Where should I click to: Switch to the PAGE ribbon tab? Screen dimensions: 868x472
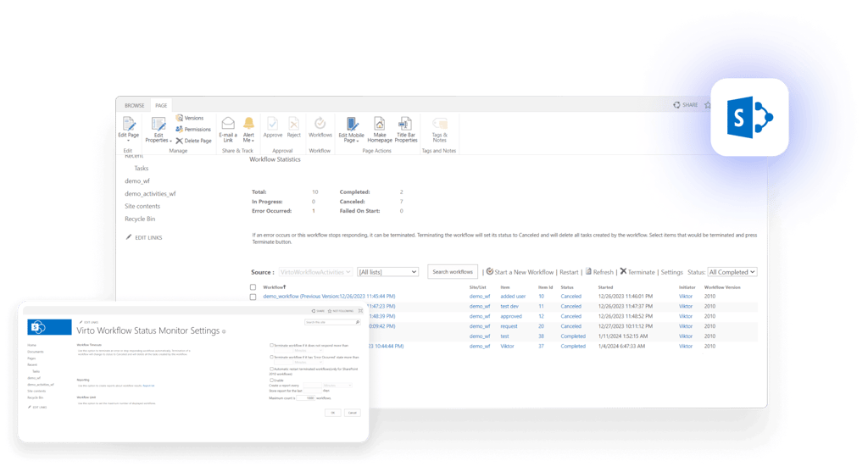[161, 105]
